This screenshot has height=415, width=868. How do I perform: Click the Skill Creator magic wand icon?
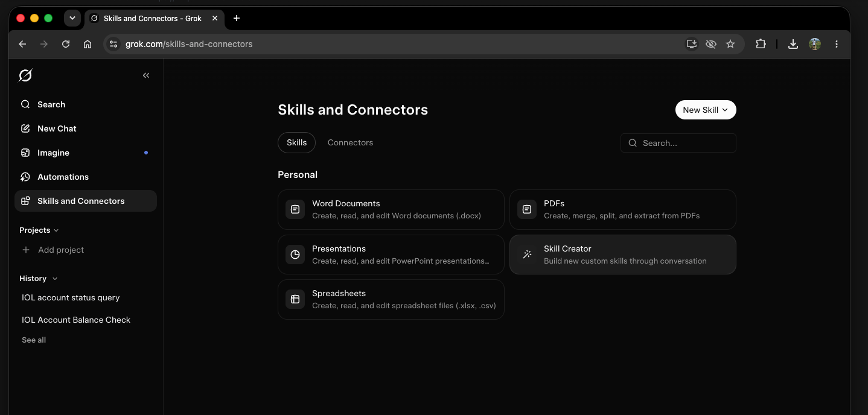point(527,255)
